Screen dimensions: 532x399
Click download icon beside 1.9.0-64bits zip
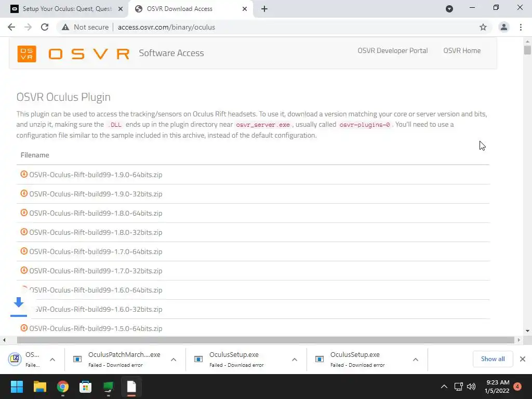pos(24,174)
